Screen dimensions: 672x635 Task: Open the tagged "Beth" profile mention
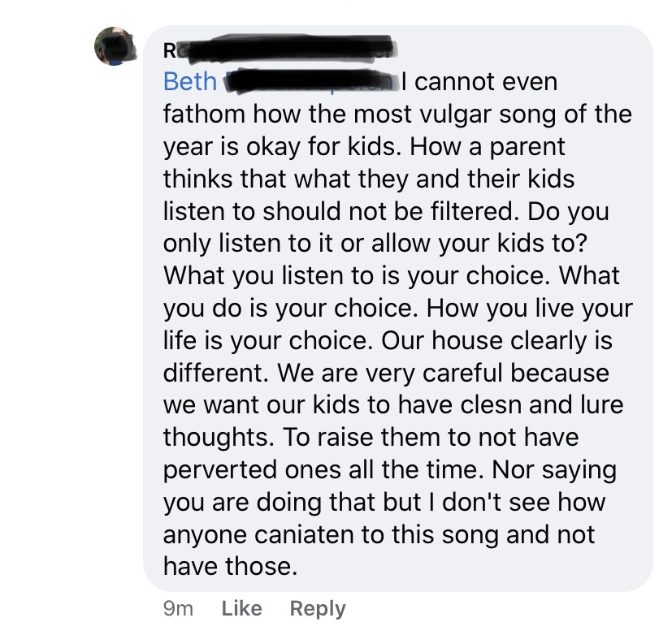(x=190, y=82)
